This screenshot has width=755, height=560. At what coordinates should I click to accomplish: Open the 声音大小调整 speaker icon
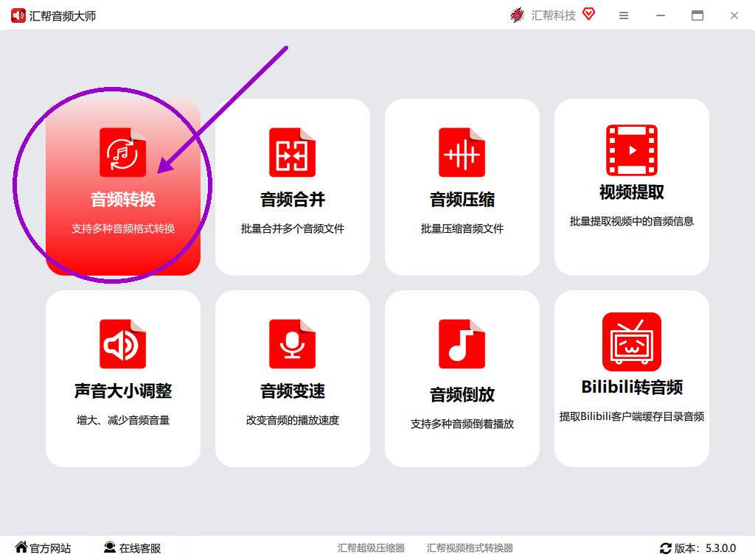(x=123, y=344)
